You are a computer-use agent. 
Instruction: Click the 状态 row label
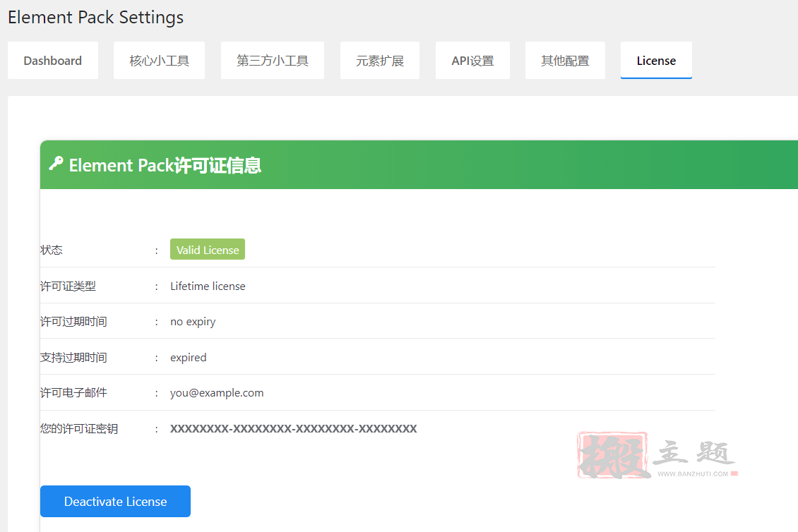pos(52,250)
